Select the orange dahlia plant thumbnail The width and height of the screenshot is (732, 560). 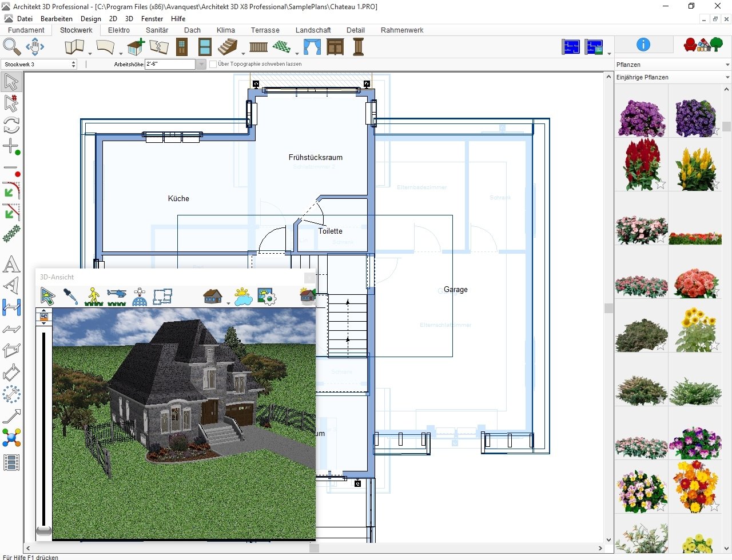(695, 282)
